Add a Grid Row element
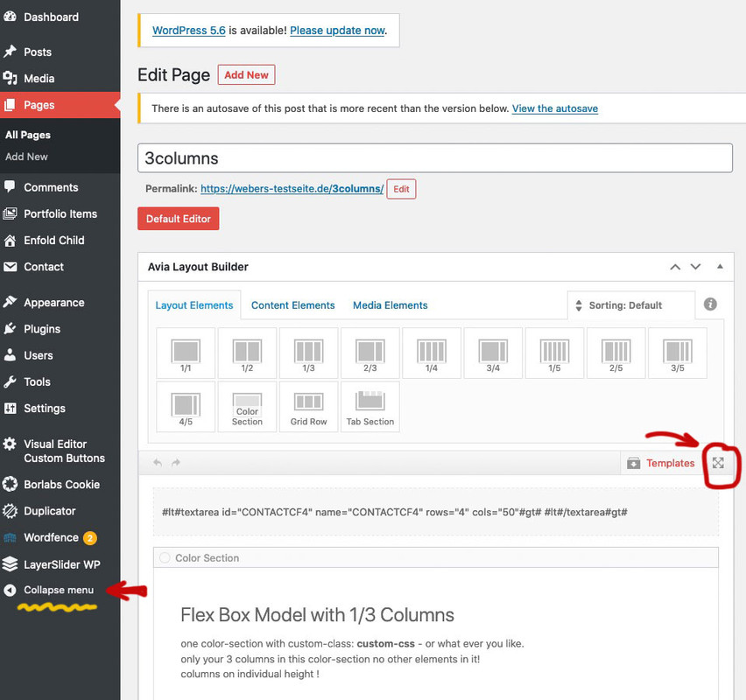746x700 pixels. (308, 407)
